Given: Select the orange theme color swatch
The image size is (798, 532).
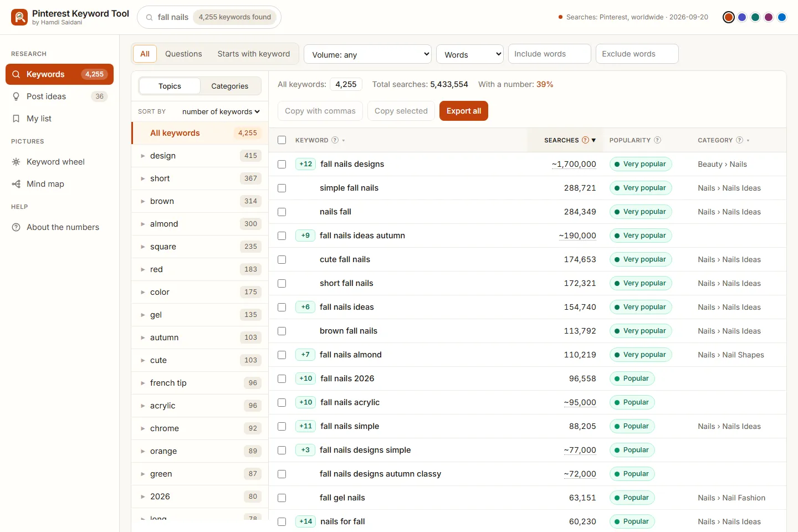Looking at the screenshot, I should coord(729,17).
